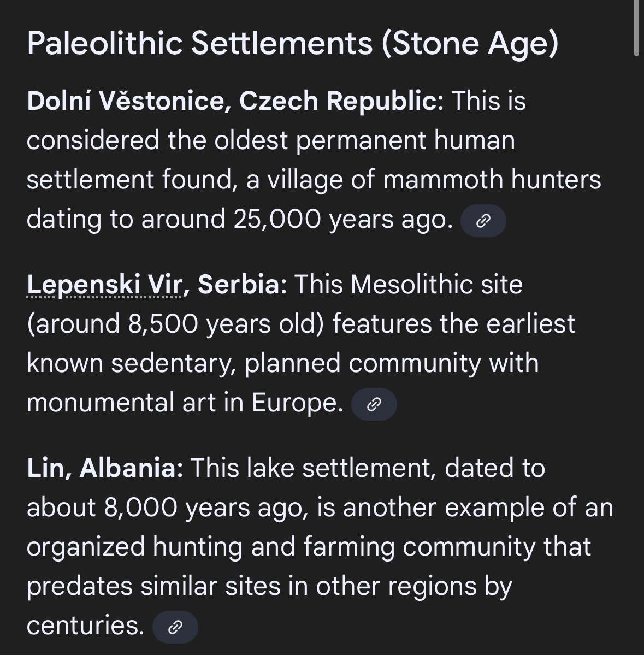The width and height of the screenshot is (644, 655).
Task: Click the bold word Serbia
Action: pos(238,285)
